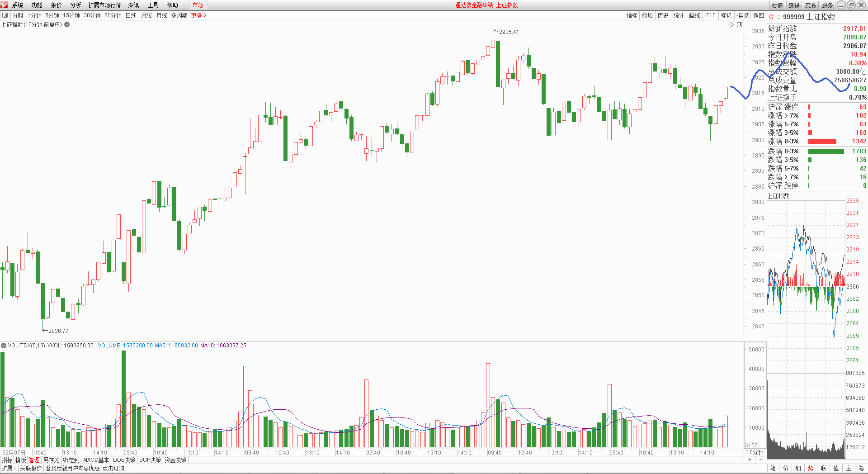
Task: Click the minus zoom-out button
Action: click(x=760, y=460)
